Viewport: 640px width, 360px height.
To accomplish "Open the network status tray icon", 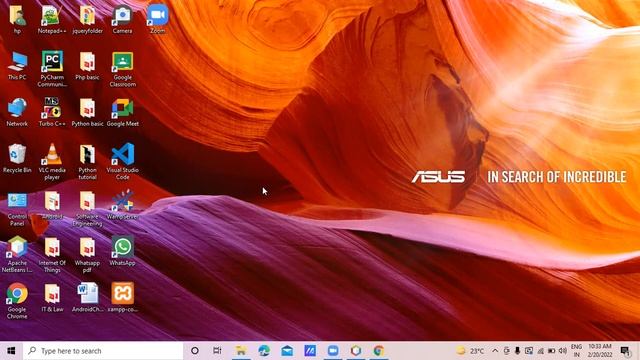I will tap(540, 351).
